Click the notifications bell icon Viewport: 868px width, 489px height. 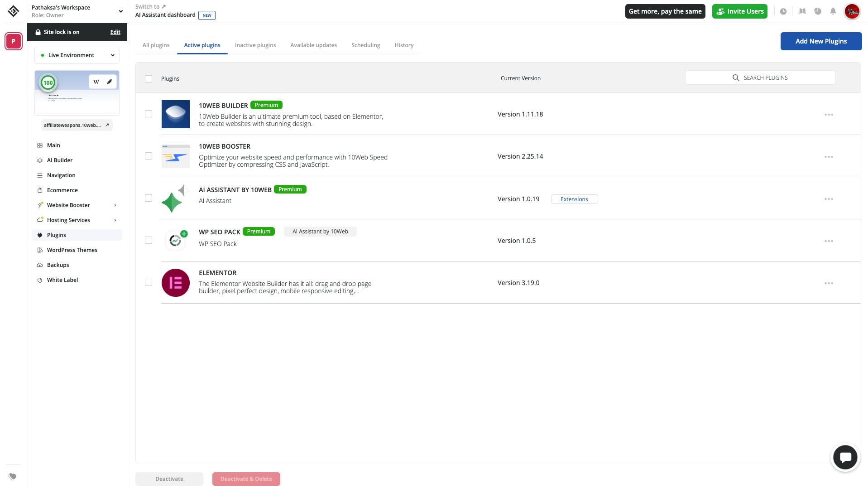tap(833, 11)
